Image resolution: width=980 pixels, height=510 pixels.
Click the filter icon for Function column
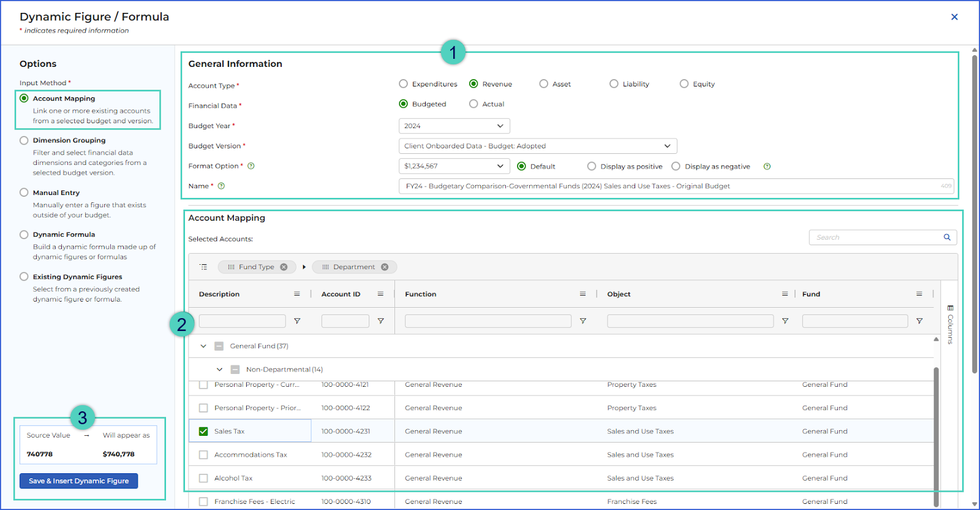coord(583,321)
